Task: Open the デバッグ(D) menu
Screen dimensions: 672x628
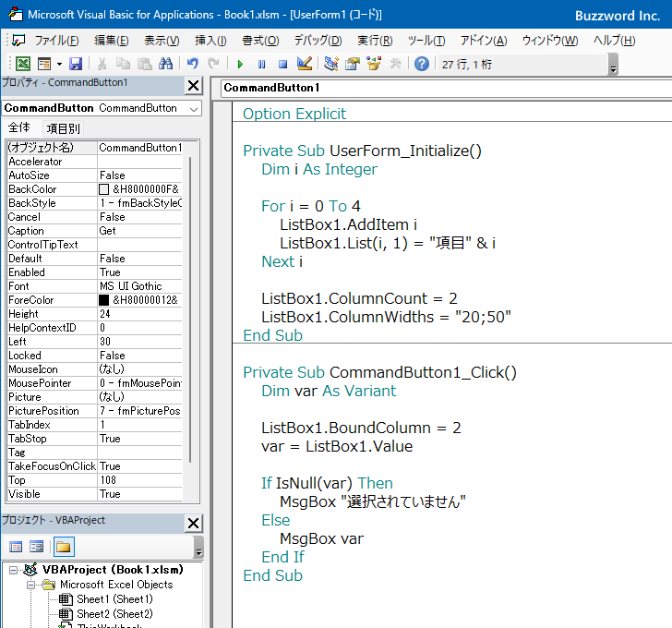Action: pos(318,41)
